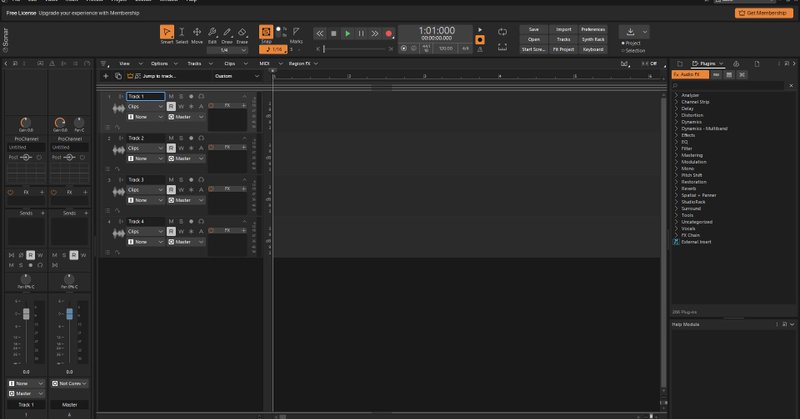Open the Export dropdown arrow
The height and width of the screenshot is (419, 800).
point(645,32)
